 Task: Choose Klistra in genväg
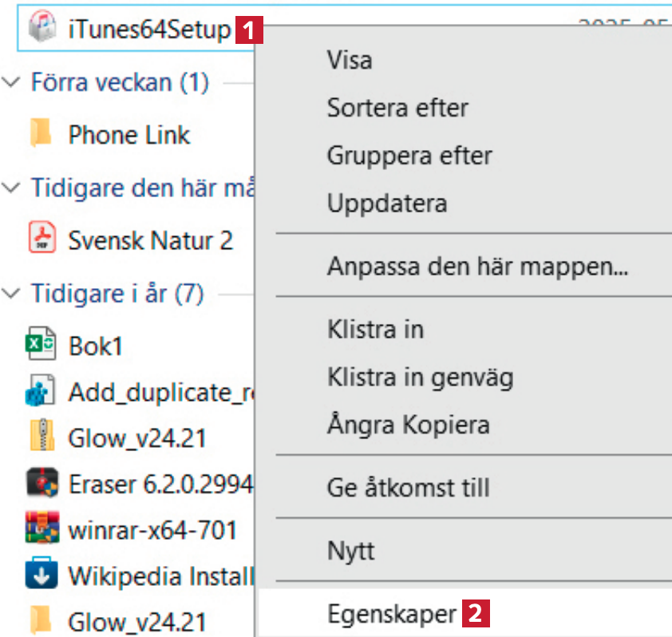(420, 377)
